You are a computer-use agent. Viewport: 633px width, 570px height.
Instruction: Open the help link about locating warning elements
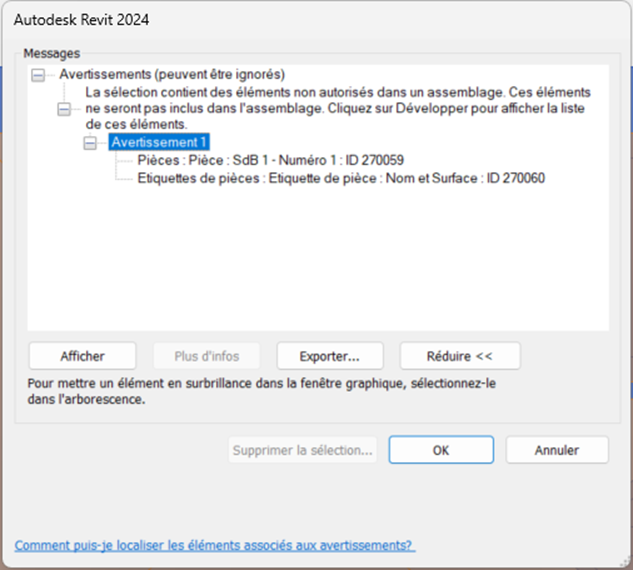click(x=214, y=545)
